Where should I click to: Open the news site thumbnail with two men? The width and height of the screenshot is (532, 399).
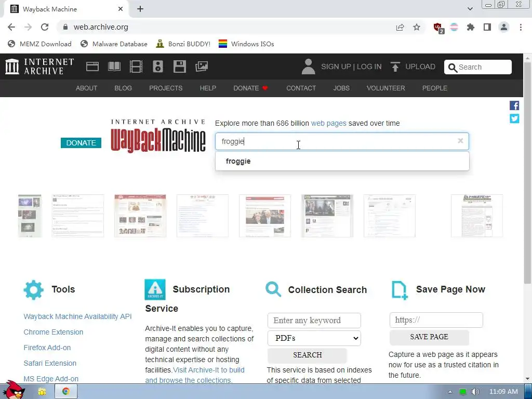point(265,216)
